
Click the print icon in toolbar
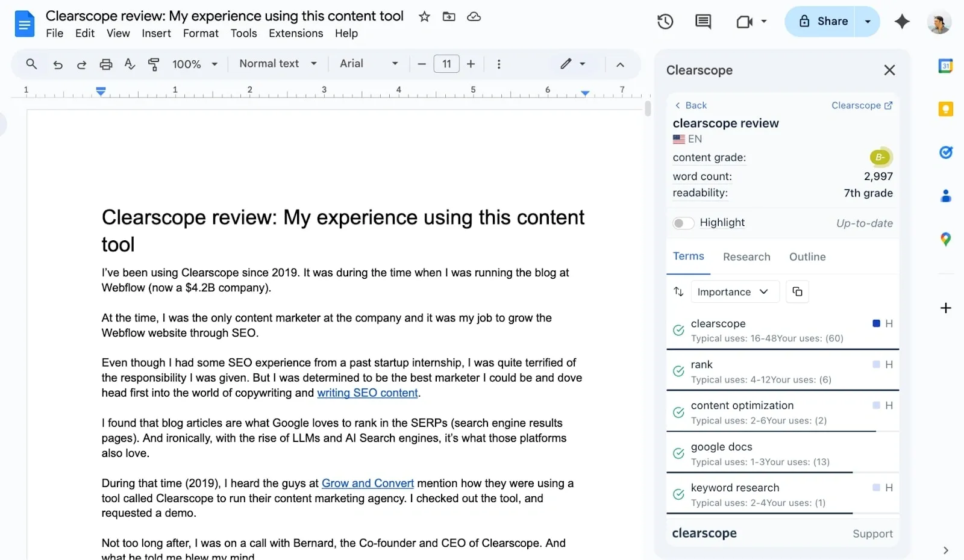click(106, 64)
